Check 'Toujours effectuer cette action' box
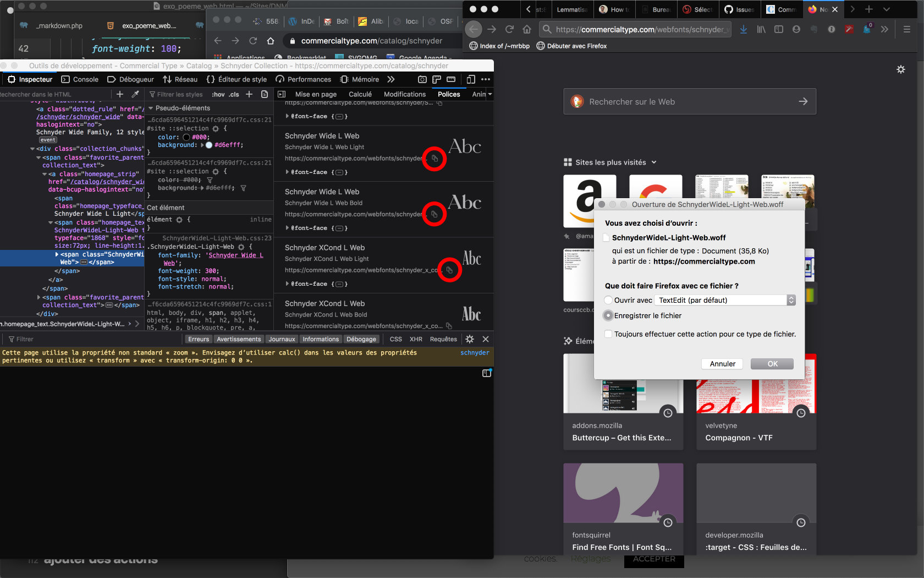Image resolution: width=924 pixels, height=578 pixels. point(608,334)
